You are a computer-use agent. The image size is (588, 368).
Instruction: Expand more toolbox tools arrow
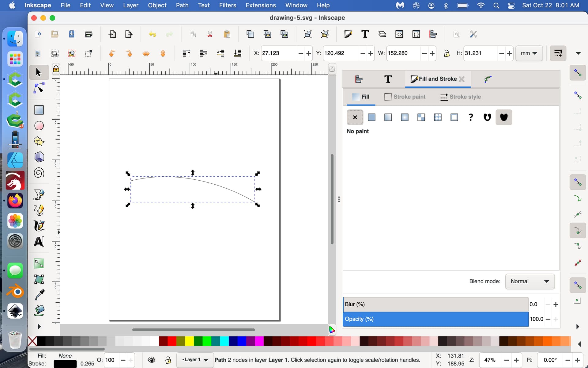(39, 327)
